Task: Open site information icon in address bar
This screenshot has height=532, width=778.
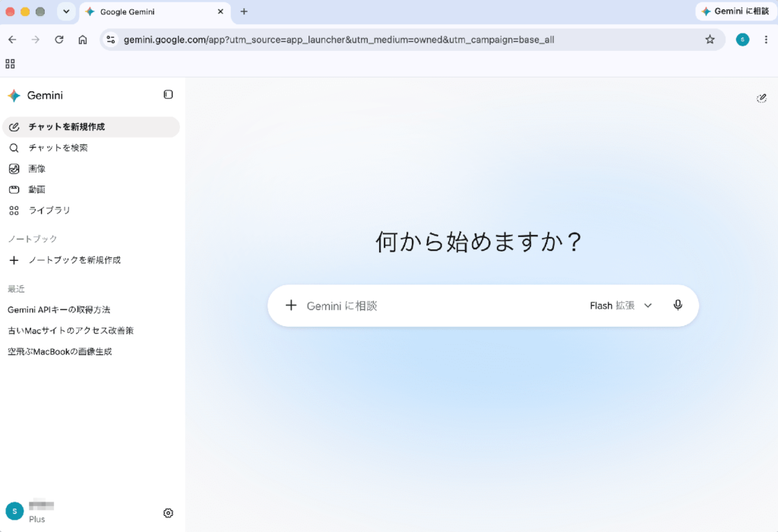Action: click(111, 40)
